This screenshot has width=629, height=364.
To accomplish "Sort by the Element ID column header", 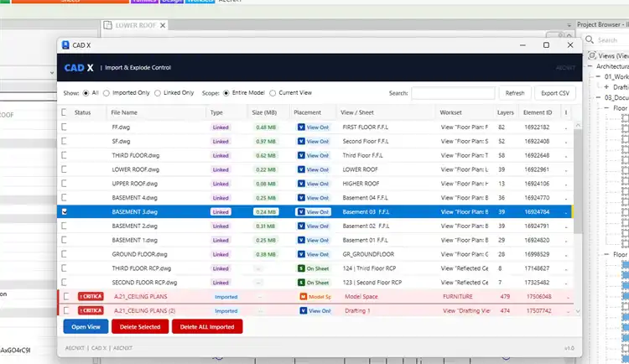I will 538,112.
